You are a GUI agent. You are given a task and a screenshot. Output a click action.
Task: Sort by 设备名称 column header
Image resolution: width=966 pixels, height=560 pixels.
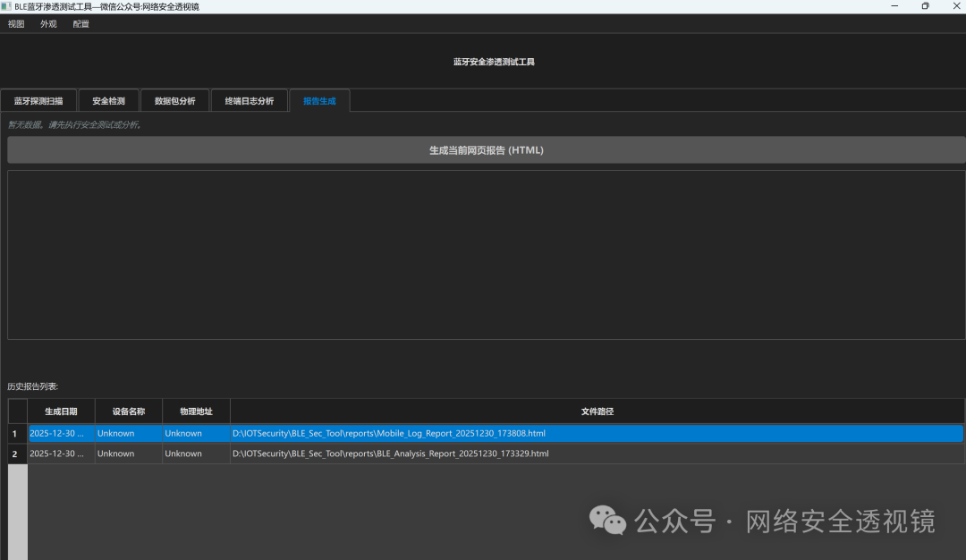(129, 412)
